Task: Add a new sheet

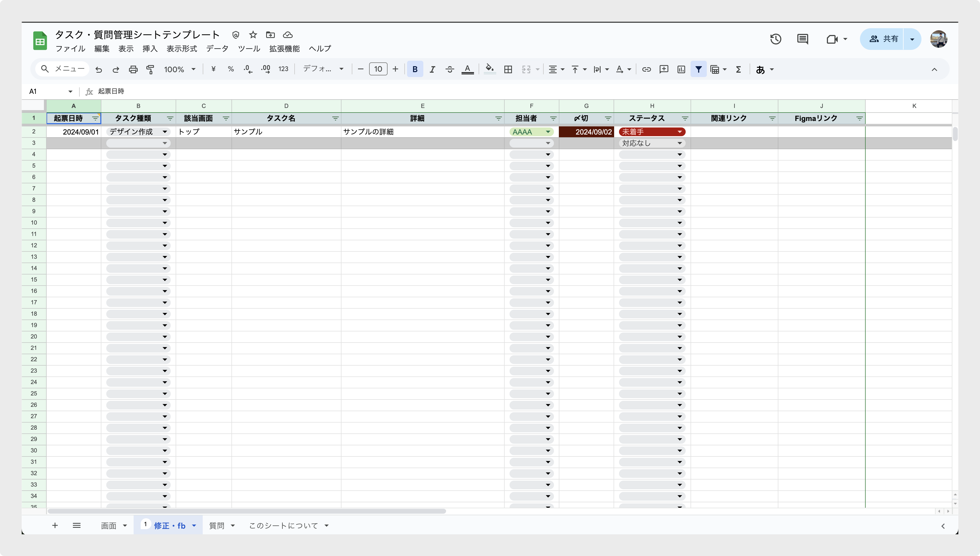Action: tap(55, 525)
